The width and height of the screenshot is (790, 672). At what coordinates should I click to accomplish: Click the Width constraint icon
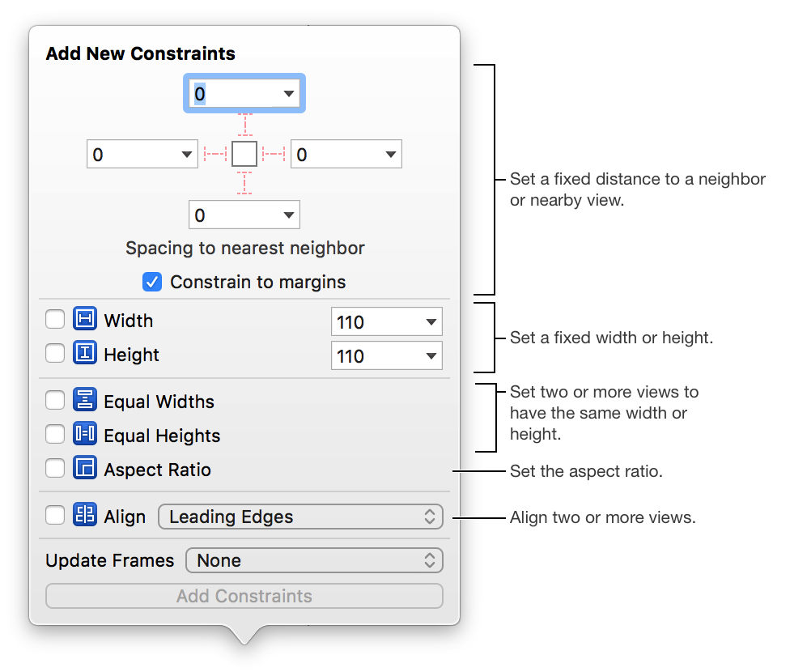tap(85, 320)
